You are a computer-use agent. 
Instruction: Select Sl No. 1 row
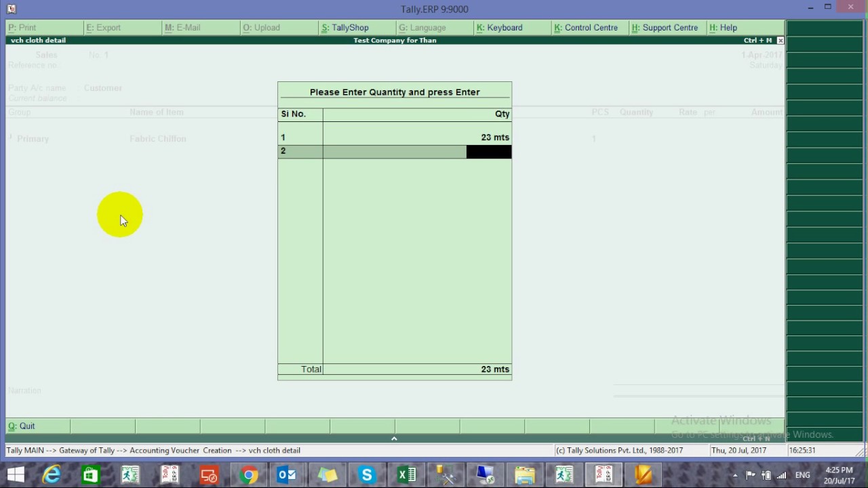click(395, 138)
